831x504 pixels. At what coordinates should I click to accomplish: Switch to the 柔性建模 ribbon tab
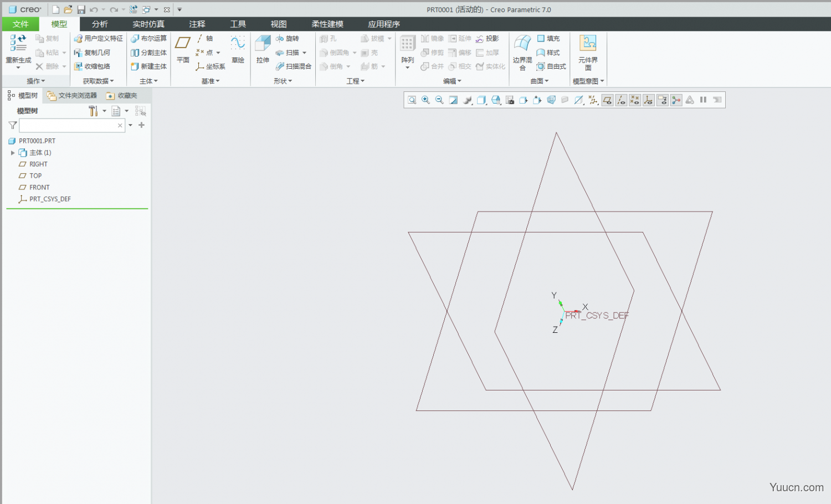click(327, 24)
